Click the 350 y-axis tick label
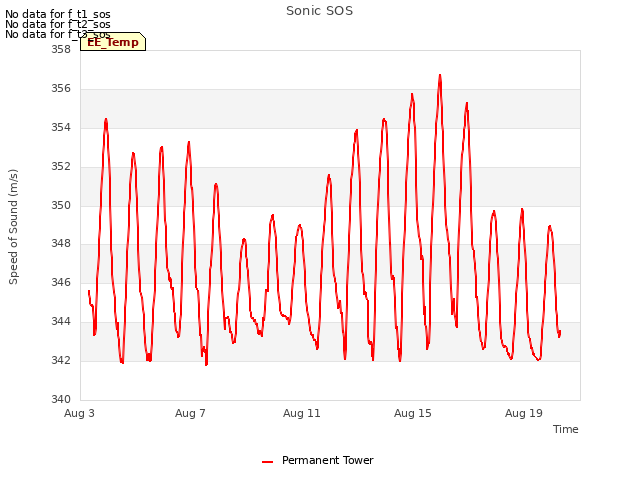Image resolution: width=640 pixels, height=480 pixels. [x=61, y=205]
